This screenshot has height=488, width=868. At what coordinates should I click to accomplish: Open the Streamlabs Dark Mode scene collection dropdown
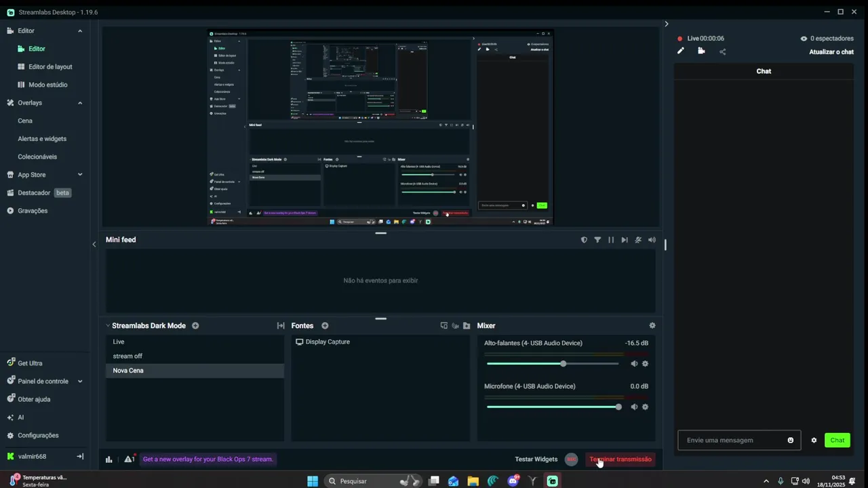coord(145,325)
